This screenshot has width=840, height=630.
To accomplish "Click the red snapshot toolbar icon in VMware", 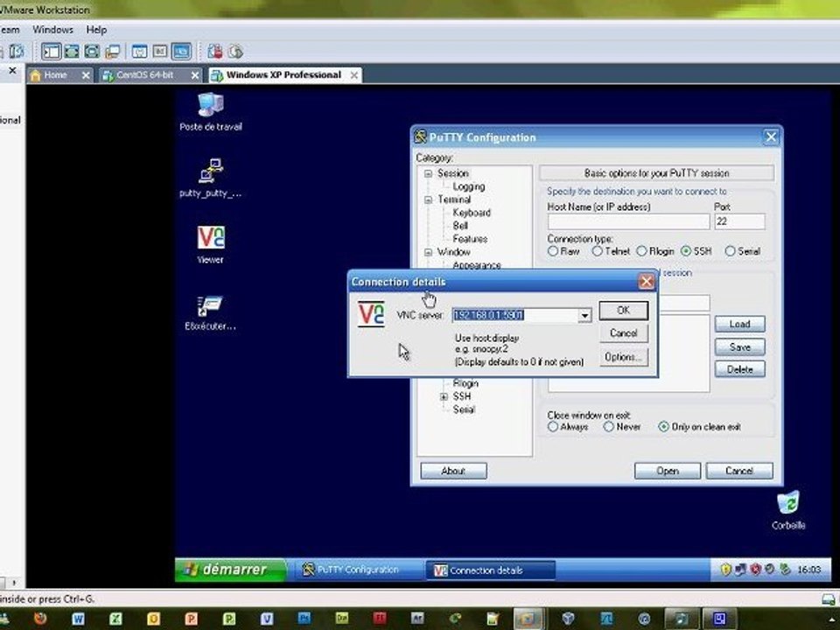I will [215, 52].
